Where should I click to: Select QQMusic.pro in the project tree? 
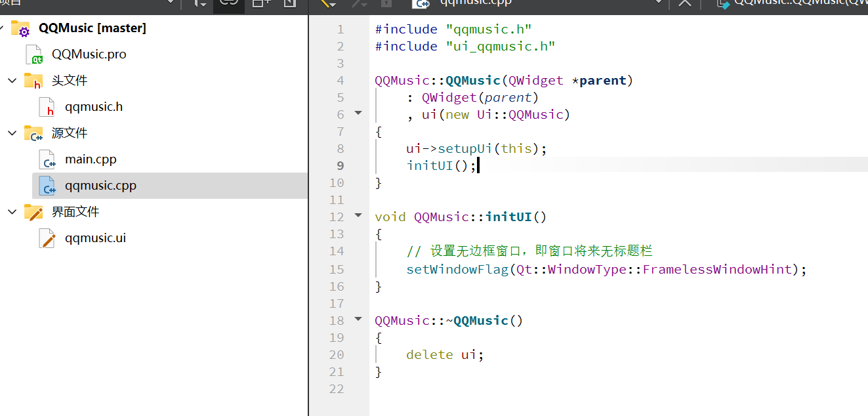(89, 54)
